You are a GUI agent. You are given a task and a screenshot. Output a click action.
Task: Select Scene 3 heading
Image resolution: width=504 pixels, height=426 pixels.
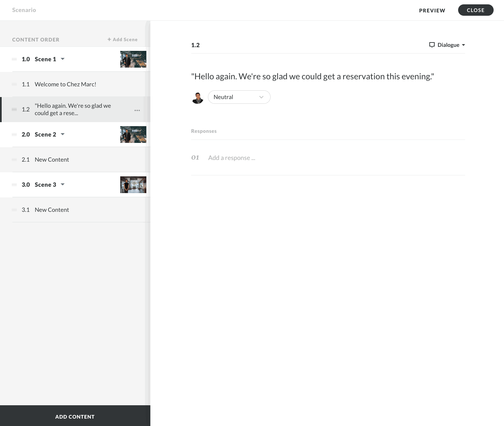[46, 185]
